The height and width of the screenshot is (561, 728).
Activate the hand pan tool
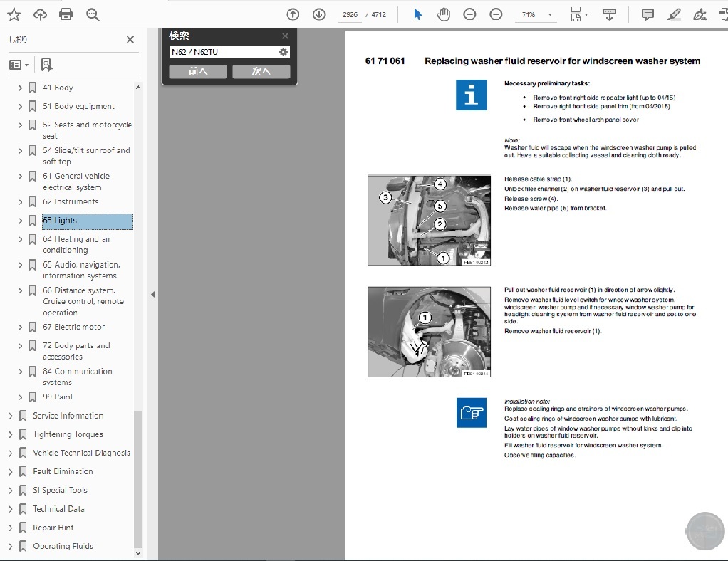pyautogui.click(x=443, y=14)
